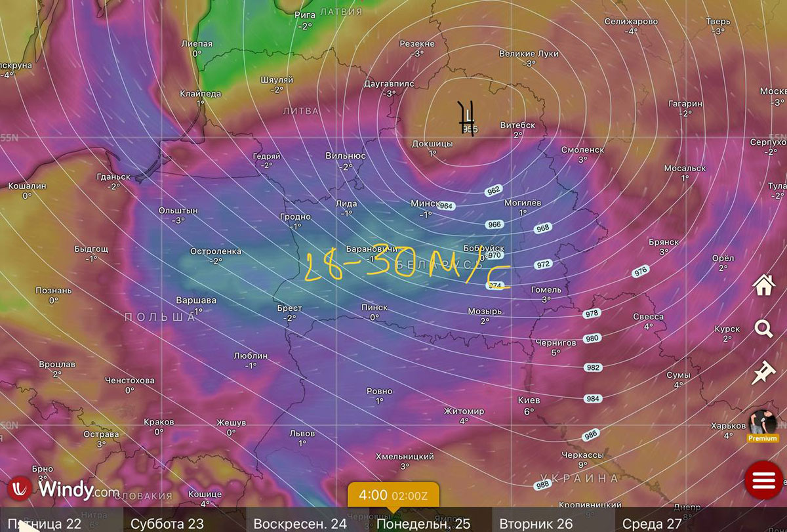Select Пятница 22 on the timeline

(45, 523)
